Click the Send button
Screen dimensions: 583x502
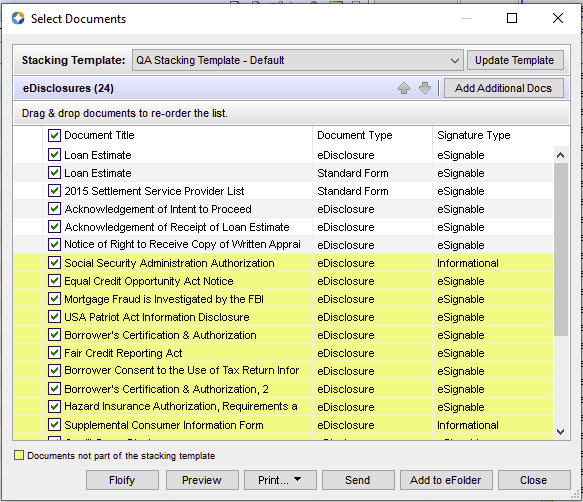[358, 480]
